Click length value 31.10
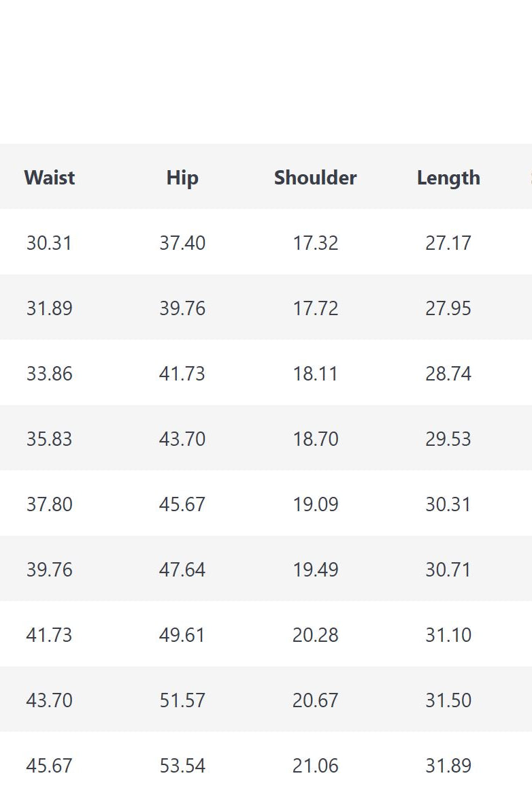The height and width of the screenshot is (795, 532). coord(448,635)
